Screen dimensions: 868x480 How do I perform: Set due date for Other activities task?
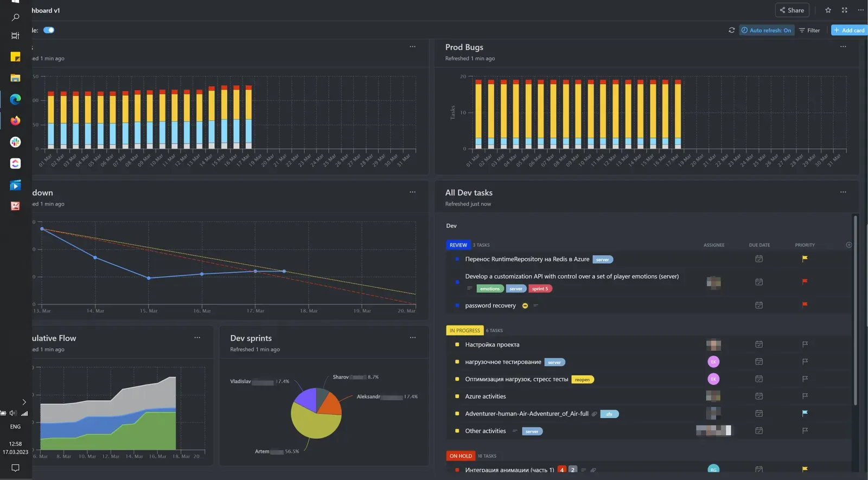[759, 431]
